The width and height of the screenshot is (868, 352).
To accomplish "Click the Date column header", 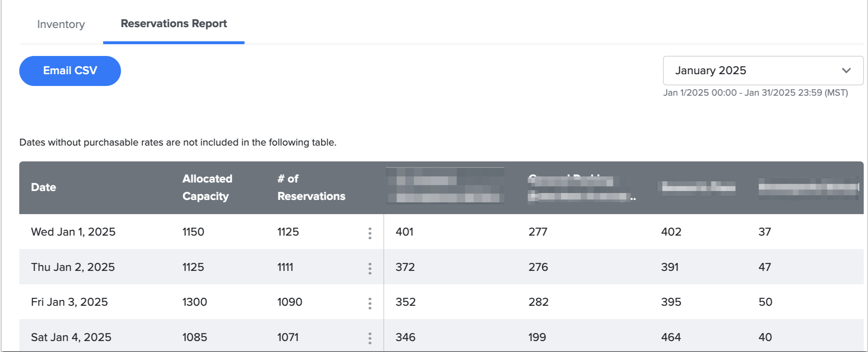I will 43,187.
